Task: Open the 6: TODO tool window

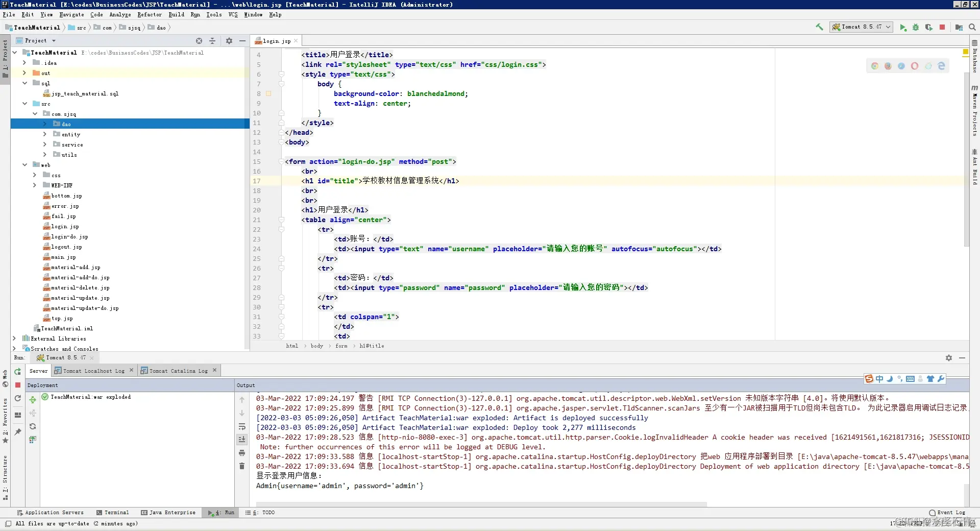Action: [260, 513]
